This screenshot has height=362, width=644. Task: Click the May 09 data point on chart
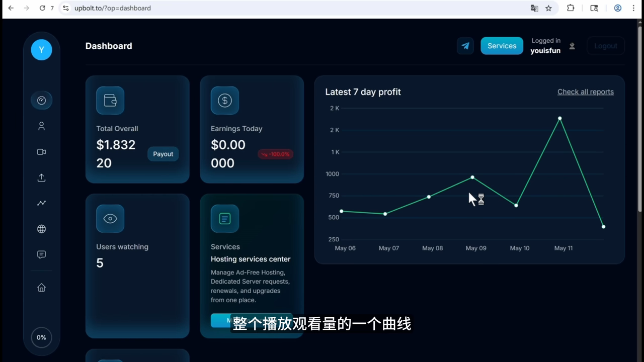[472, 177]
